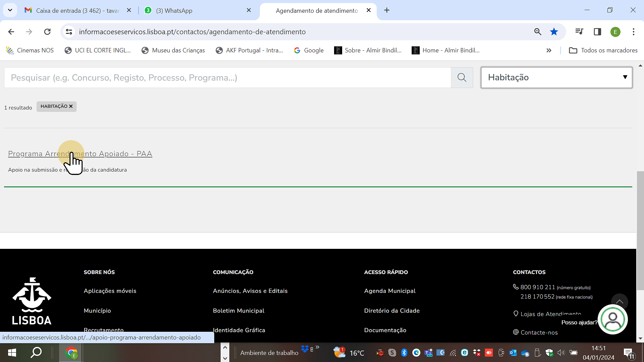
Task: Open Outlook from the system tray
Action: (513, 353)
